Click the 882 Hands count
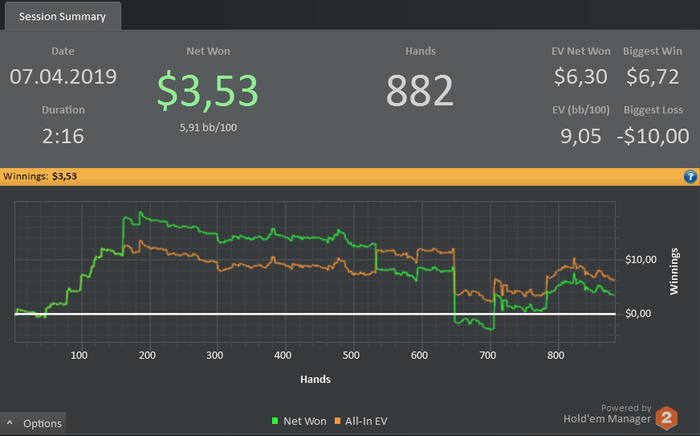 tap(420, 91)
